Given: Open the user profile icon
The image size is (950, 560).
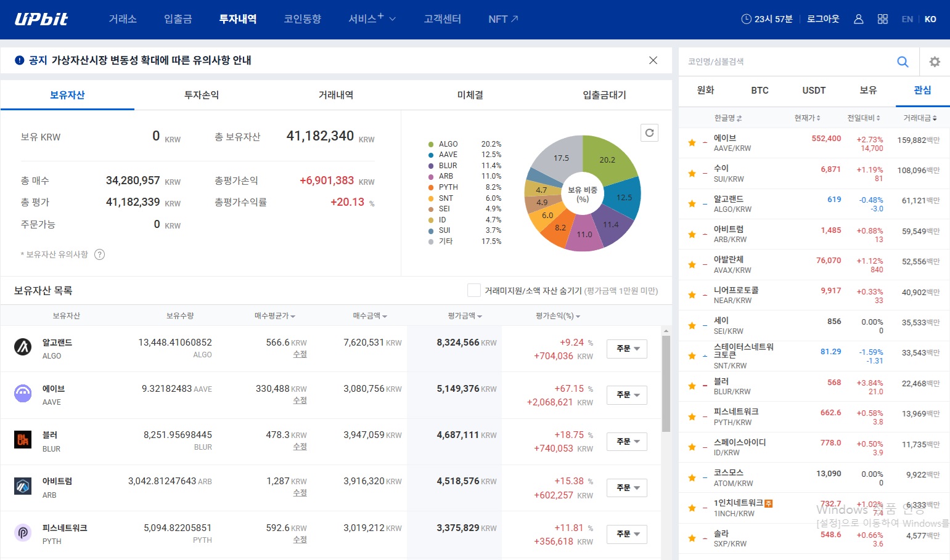Looking at the screenshot, I should click(858, 19).
